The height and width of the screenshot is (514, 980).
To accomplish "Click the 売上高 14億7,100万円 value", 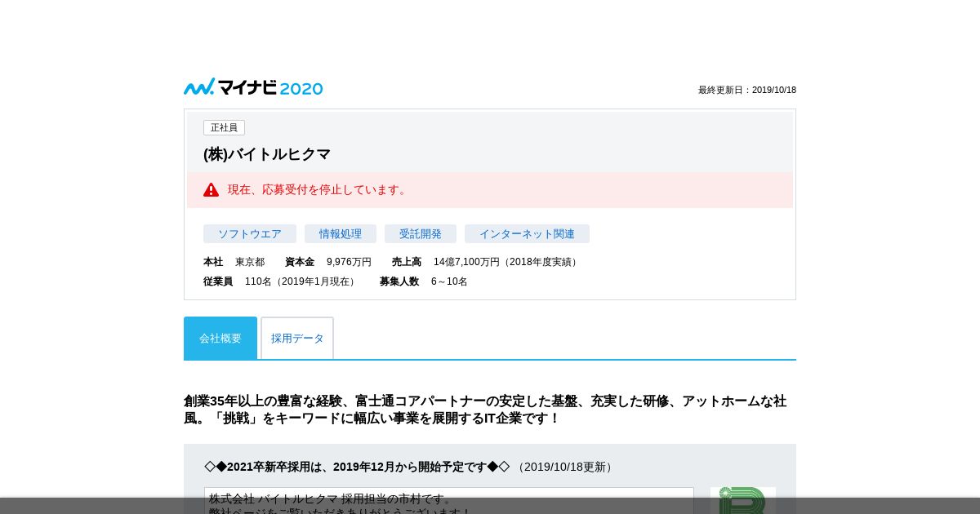I will coord(486,262).
